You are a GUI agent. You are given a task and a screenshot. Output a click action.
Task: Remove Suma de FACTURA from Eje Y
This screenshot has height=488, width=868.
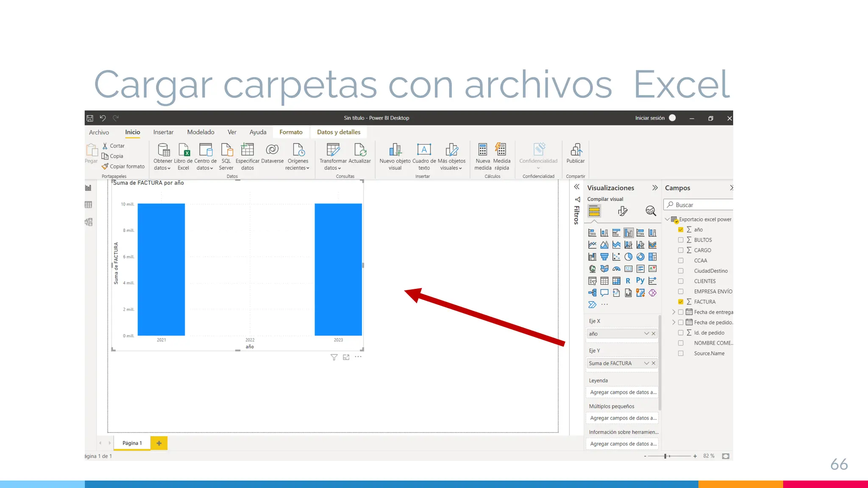coord(654,363)
